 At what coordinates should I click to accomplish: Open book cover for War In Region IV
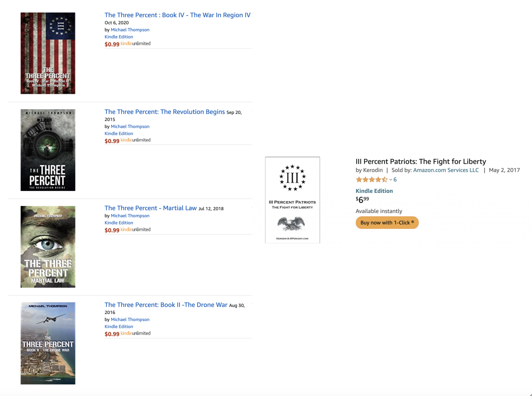(48, 53)
